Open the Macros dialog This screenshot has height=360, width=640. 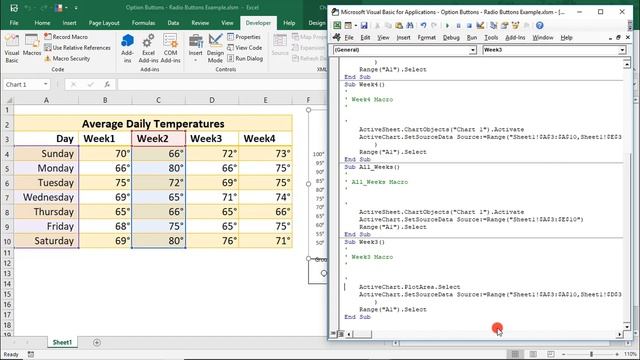click(32, 46)
